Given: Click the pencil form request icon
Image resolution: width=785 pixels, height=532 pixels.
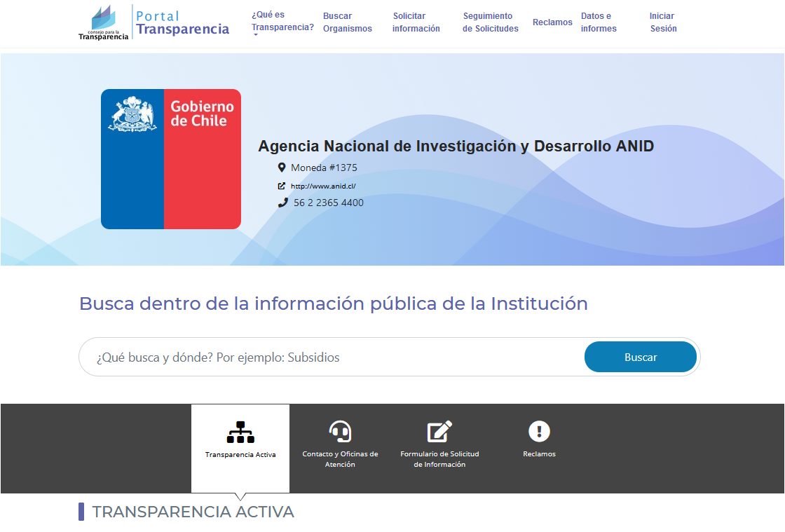Looking at the screenshot, I should [x=439, y=431].
